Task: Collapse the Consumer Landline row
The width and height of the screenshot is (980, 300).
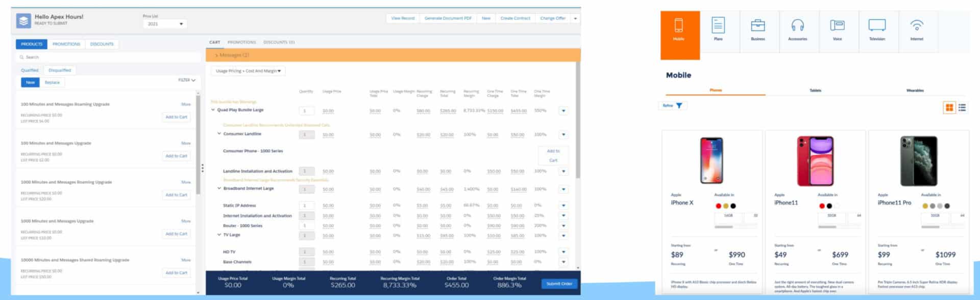Action: click(x=219, y=134)
